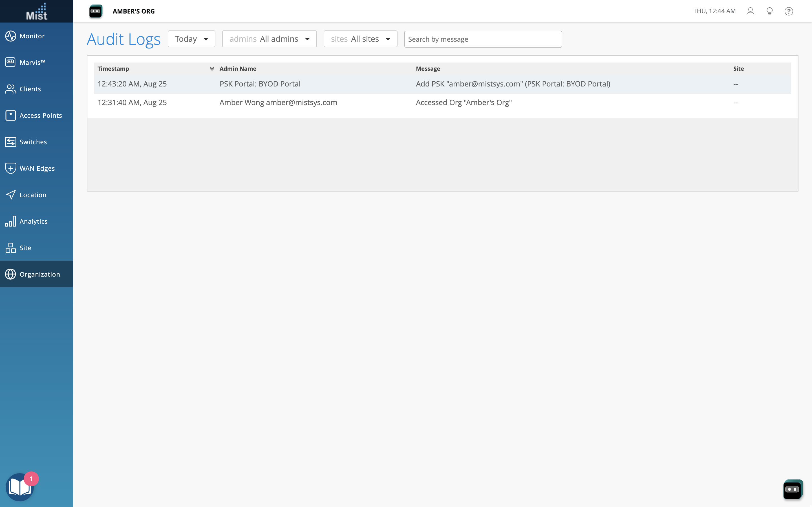Open the WAN Edges menu
Image resolution: width=812 pixels, height=507 pixels.
point(37,168)
